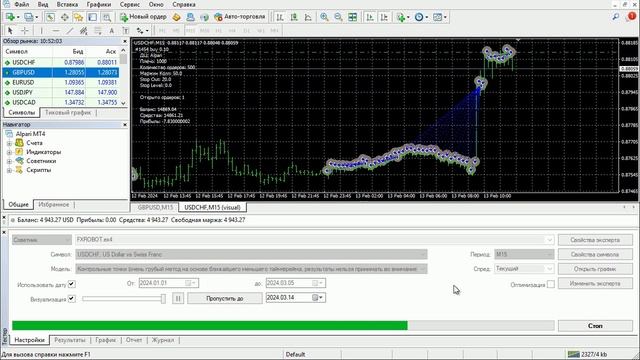The image size is (640, 360).
Task: Click the 'Свойства символа' button
Action: pos(595,254)
